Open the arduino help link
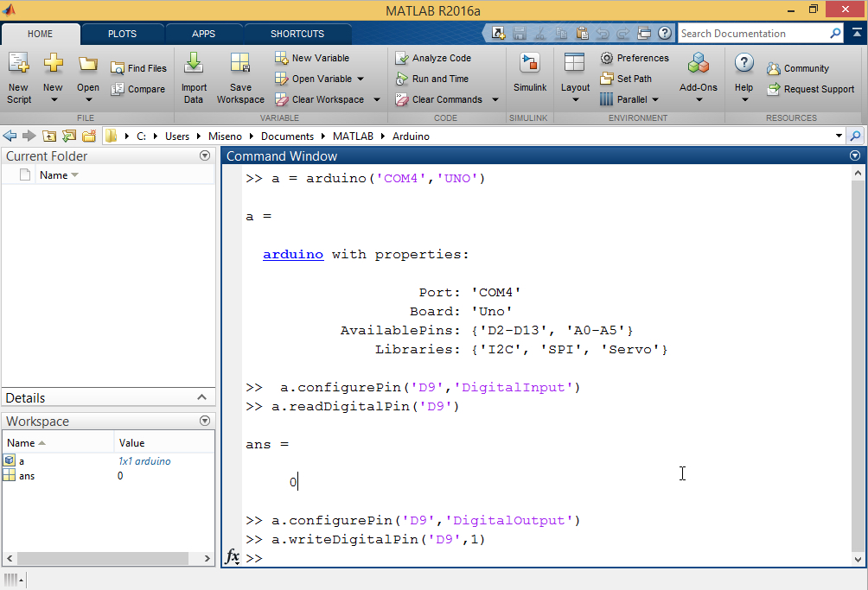This screenshot has height=590, width=868. coord(293,254)
